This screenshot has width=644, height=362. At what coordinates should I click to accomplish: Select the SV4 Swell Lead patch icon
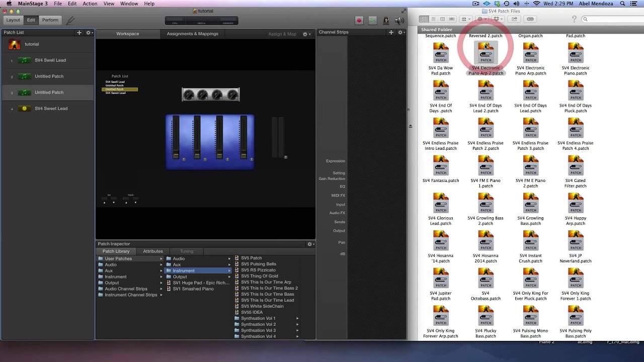click(x=24, y=60)
